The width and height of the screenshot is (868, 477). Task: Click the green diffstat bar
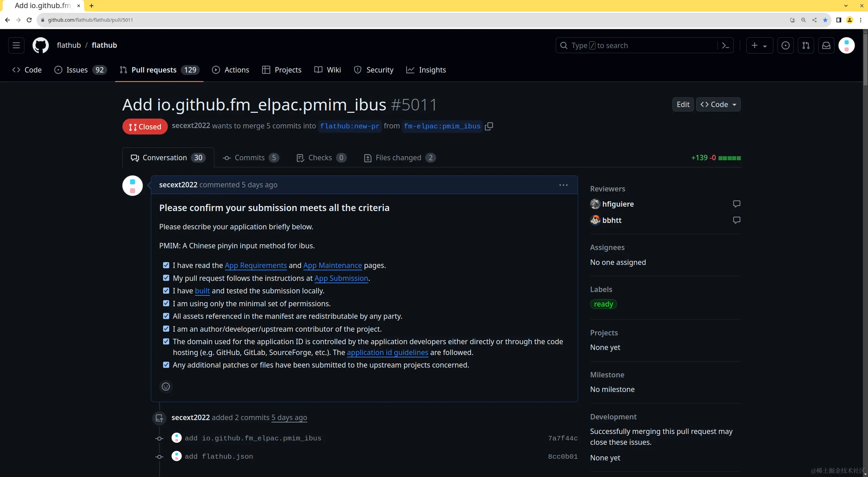point(729,158)
